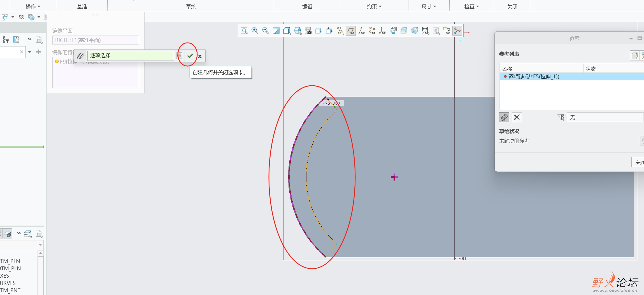Open the 尺寸 ribbon group dropdown

pos(429,6)
